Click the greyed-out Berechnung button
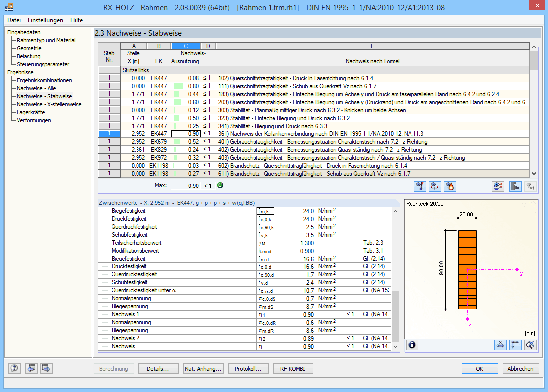548x392 pixels. (114, 369)
